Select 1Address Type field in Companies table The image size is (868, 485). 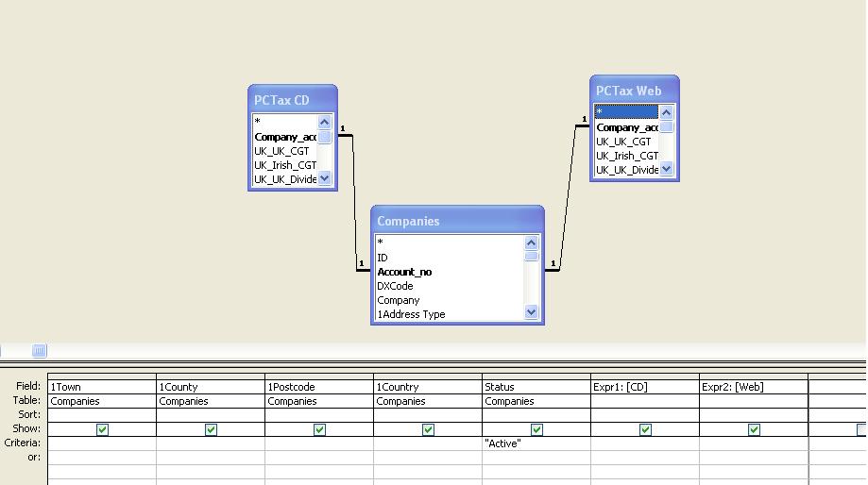click(450, 314)
